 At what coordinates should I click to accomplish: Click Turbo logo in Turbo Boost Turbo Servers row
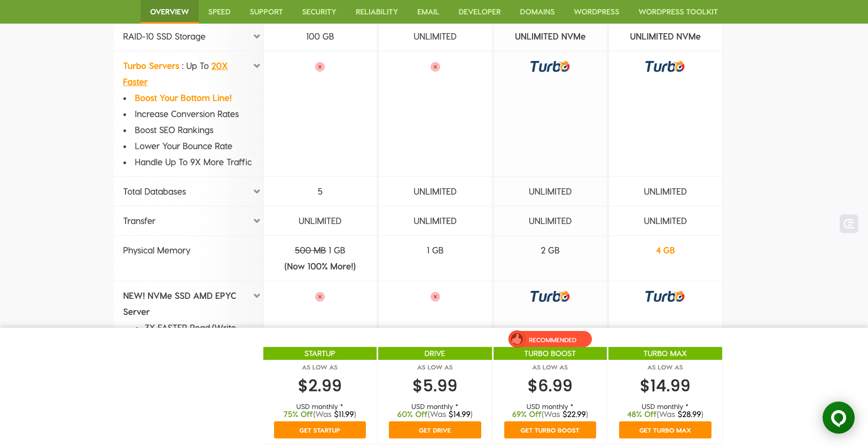point(550,66)
